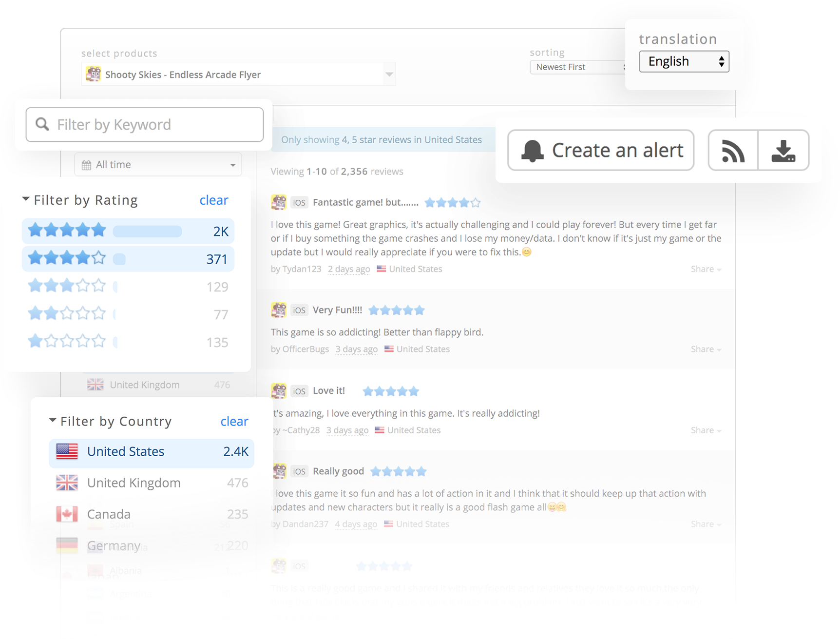Click the Germany flag in country filter
The height and width of the screenshot is (639, 840).
coord(67,545)
